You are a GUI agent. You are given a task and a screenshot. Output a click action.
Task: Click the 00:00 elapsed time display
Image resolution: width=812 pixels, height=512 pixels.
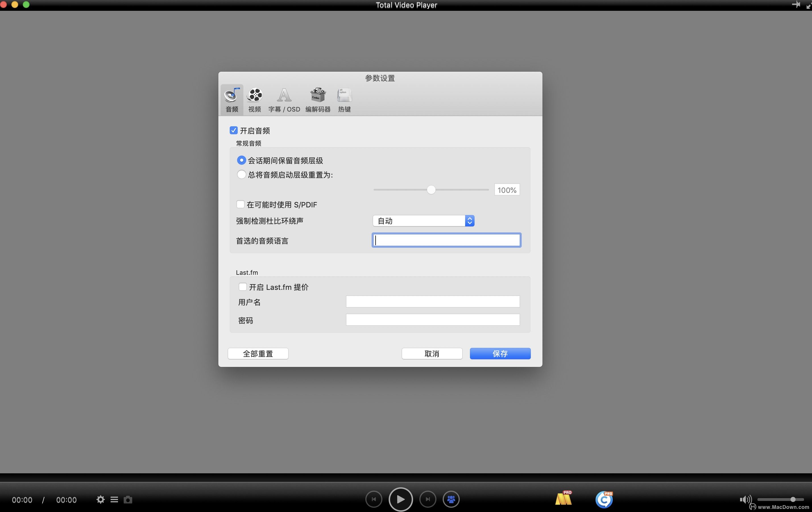22,500
